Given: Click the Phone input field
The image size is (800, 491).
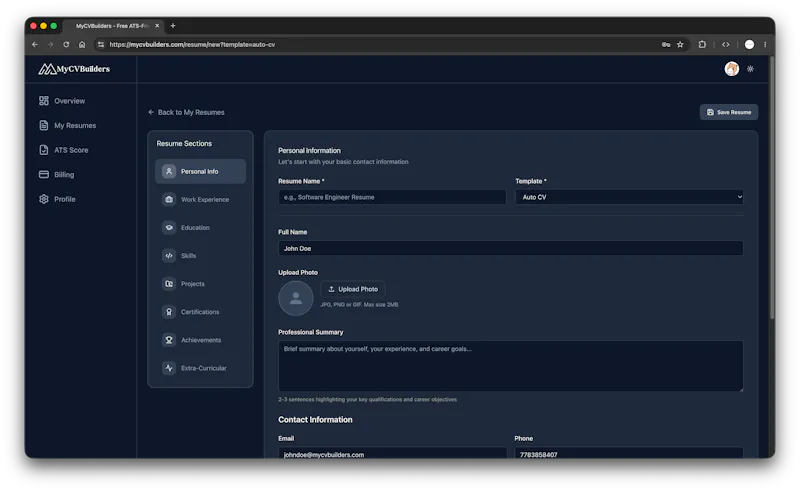Looking at the screenshot, I should (x=629, y=453).
